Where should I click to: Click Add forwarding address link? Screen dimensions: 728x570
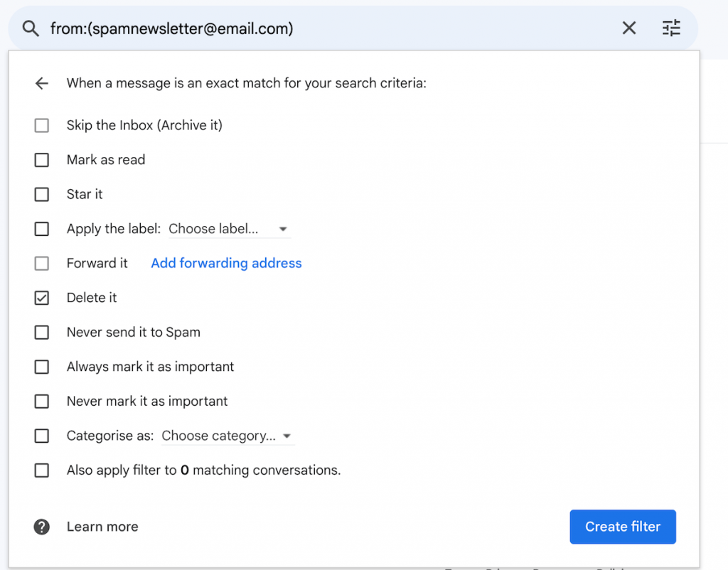(x=226, y=264)
